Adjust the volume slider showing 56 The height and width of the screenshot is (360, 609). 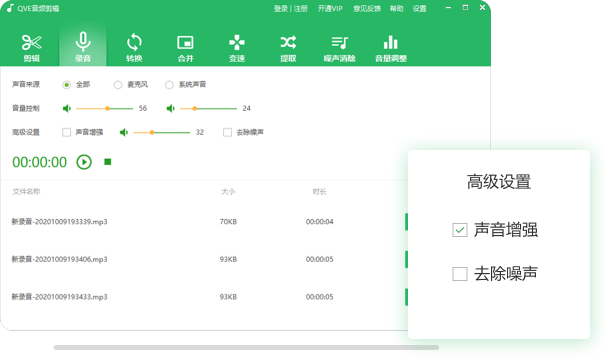(104, 108)
